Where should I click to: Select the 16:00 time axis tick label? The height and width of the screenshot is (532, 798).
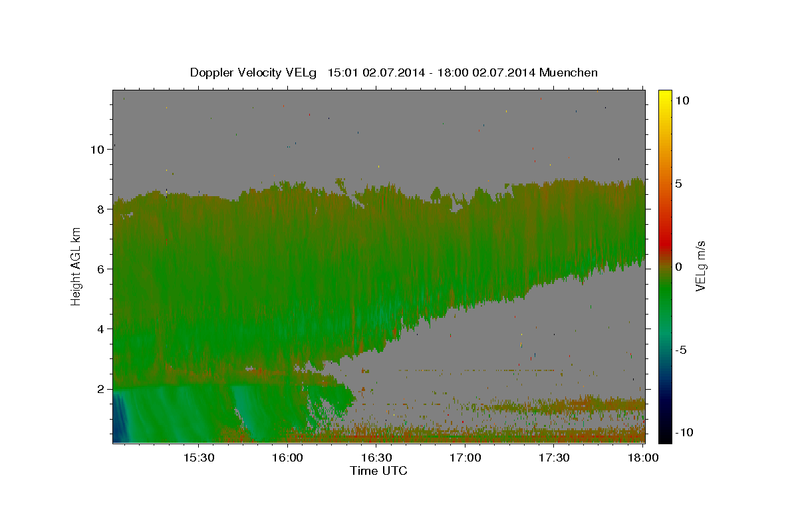point(287,458)
